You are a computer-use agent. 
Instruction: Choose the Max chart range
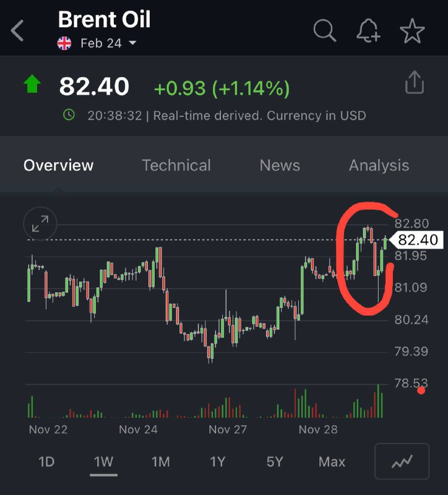[332, 462]
